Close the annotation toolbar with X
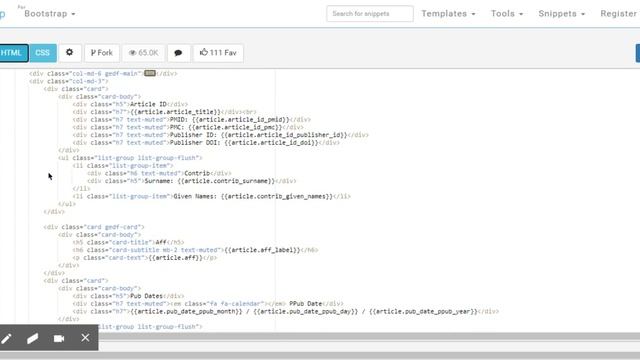 pos(85,338)
